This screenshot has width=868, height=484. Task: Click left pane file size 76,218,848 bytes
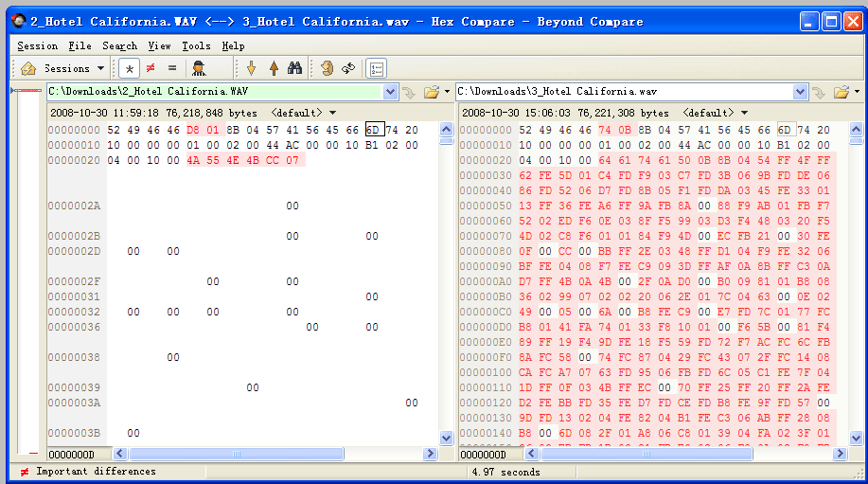(211, 113)
